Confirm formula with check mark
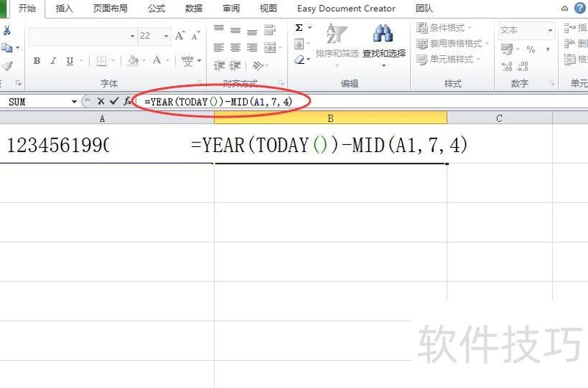588x388 pixels. [115, 101]
